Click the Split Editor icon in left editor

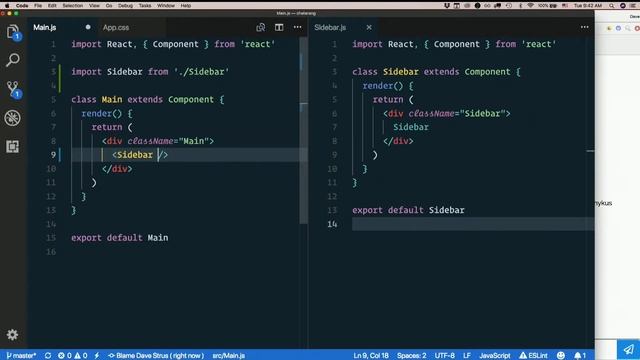[279, 27]
